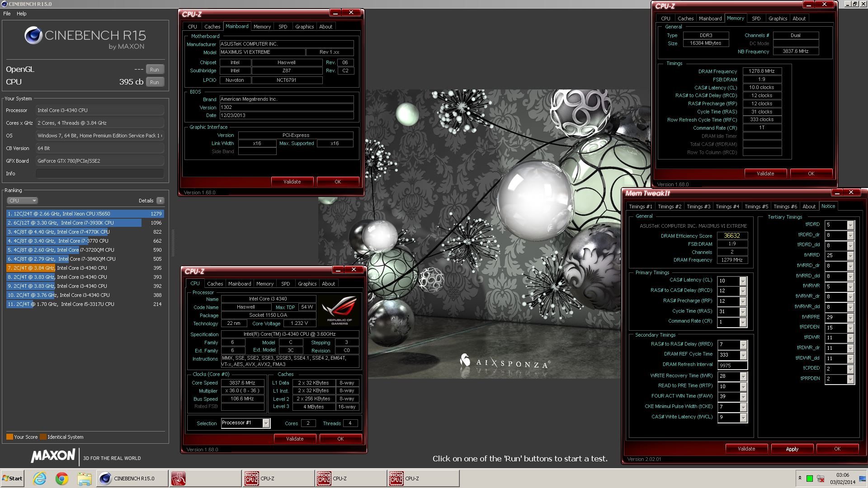Click the Republic of Gamers logo in CPU-Z
868x488 pixels.
[x=340, y=311]
